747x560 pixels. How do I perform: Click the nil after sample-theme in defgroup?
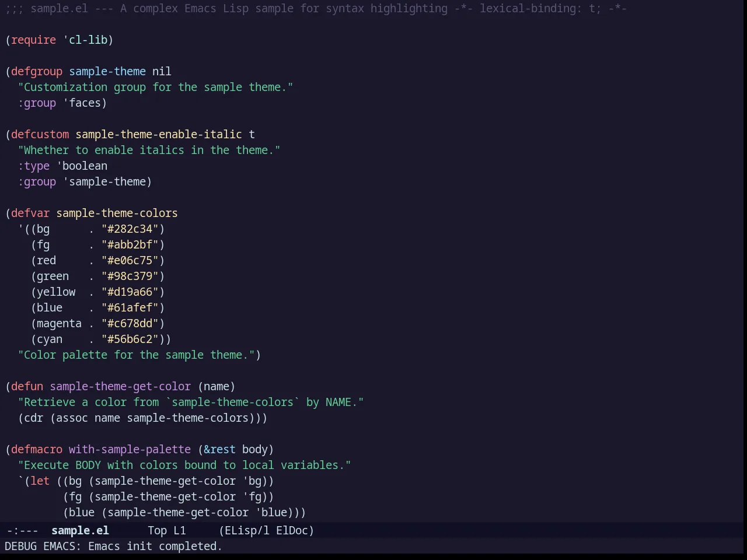pyautogui.click(x=162, y=71)
